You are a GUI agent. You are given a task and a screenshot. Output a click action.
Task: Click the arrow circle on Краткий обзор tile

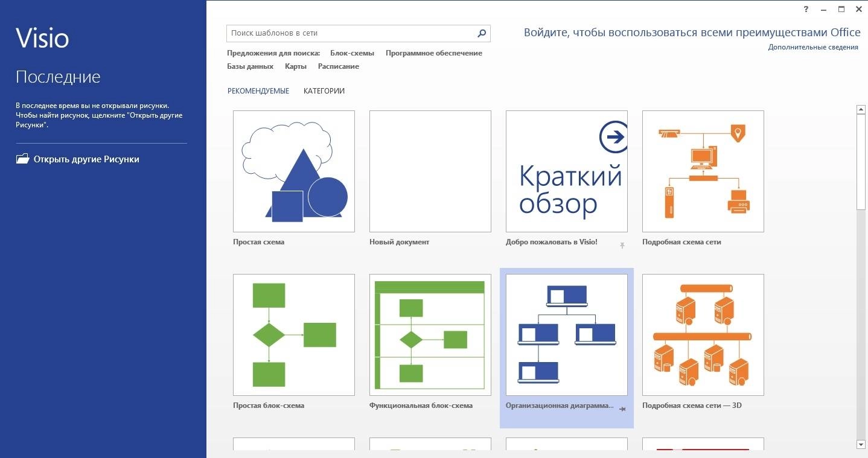point(613,138)
